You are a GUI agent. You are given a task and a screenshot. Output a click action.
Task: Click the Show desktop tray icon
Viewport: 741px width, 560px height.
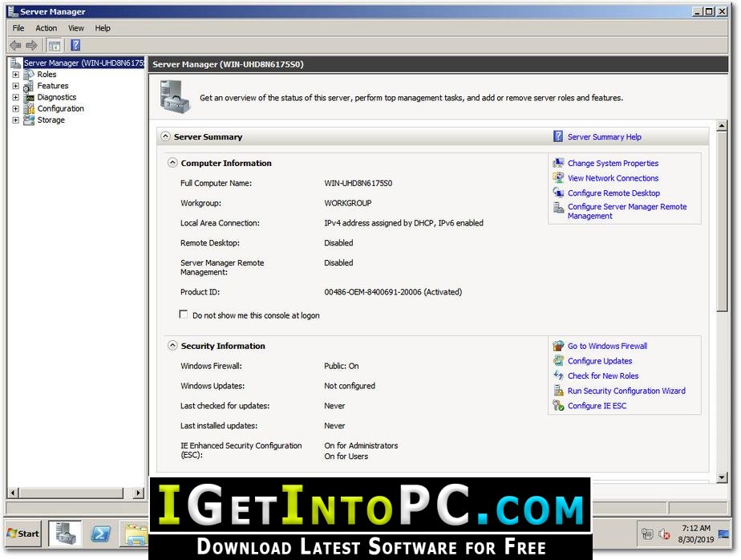tap(723, 534)
